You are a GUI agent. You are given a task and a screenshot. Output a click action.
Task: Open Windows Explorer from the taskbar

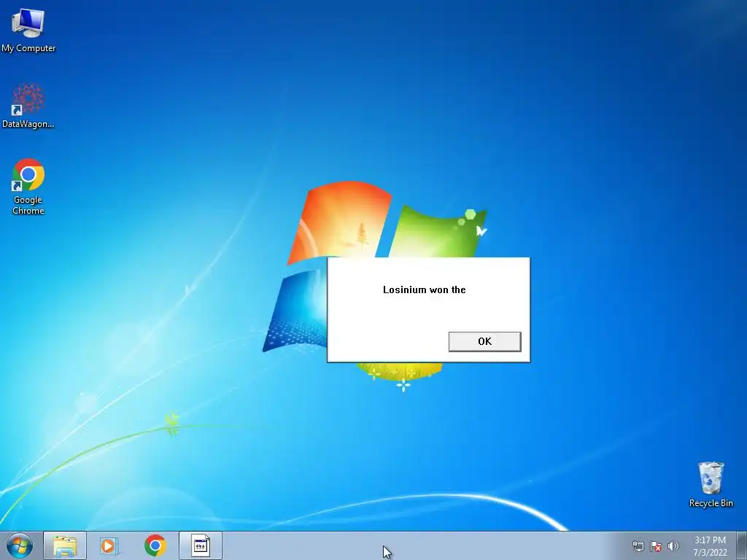tap(65, 545)
